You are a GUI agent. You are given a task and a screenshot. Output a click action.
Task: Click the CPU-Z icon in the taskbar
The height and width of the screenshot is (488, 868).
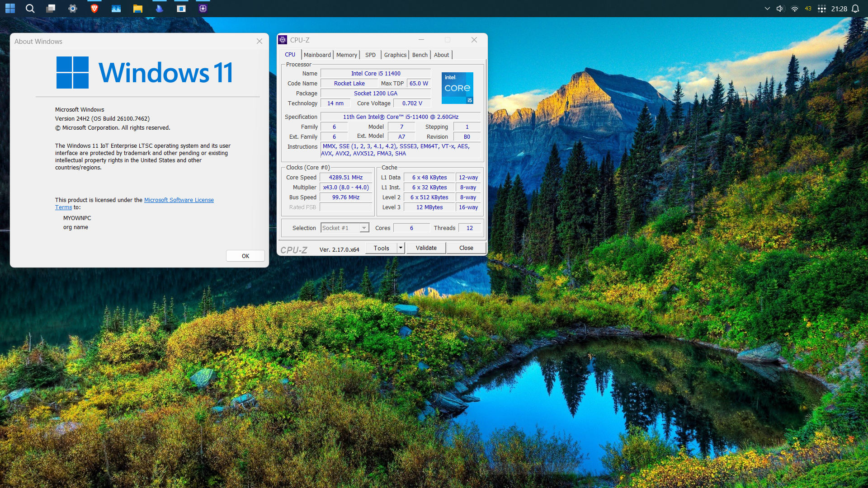[x=203, y=9]
